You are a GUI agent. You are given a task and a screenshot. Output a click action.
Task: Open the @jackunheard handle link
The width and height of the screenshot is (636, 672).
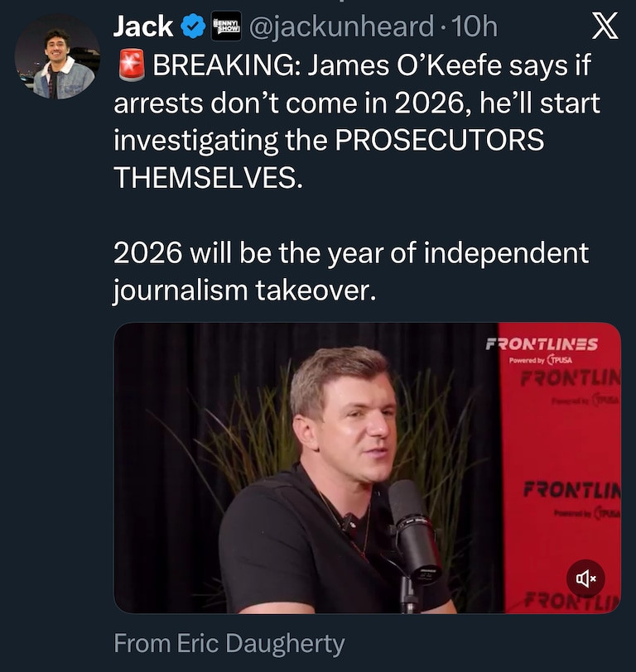pos(341,26)
